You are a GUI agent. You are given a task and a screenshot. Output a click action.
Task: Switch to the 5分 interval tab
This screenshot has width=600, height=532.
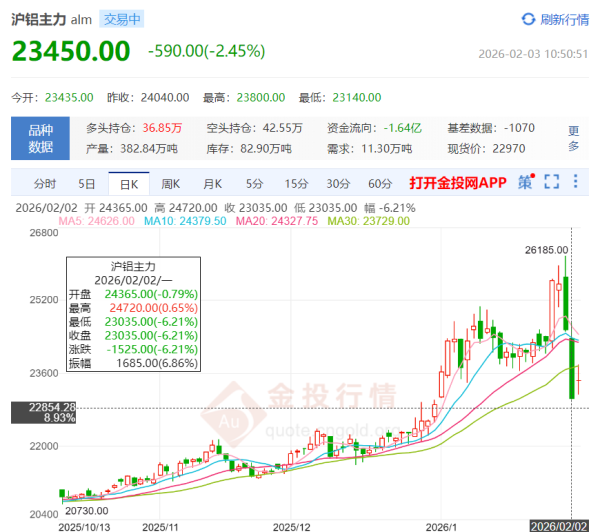pyautogui.click(x=254, y=184)
